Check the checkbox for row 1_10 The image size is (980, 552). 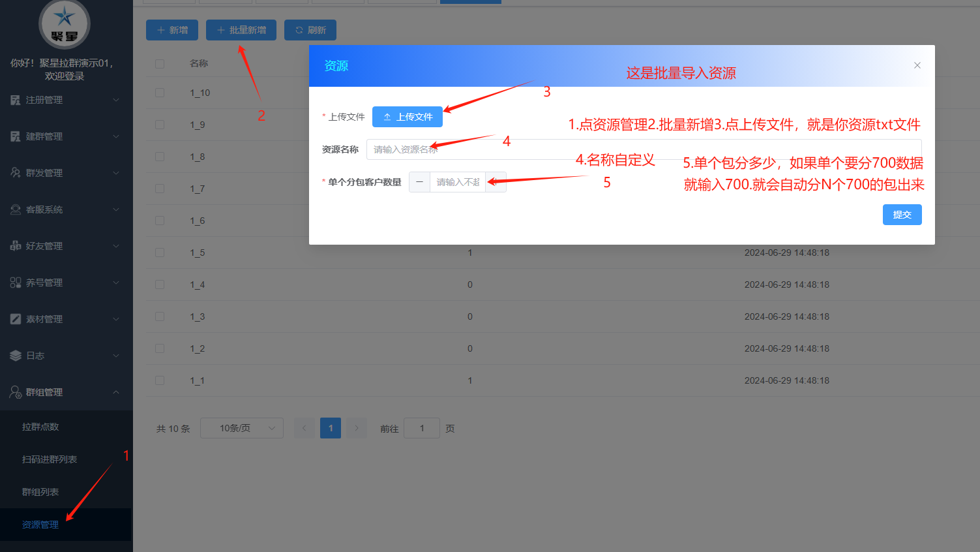pyautogui.click(x=159, y=93)
